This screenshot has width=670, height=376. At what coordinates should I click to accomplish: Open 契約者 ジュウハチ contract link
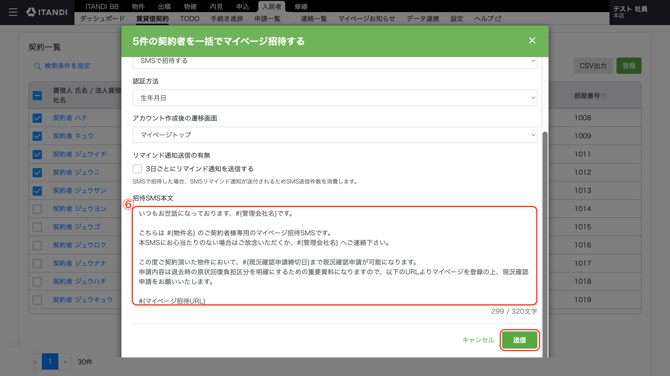[x=79, y=282]
